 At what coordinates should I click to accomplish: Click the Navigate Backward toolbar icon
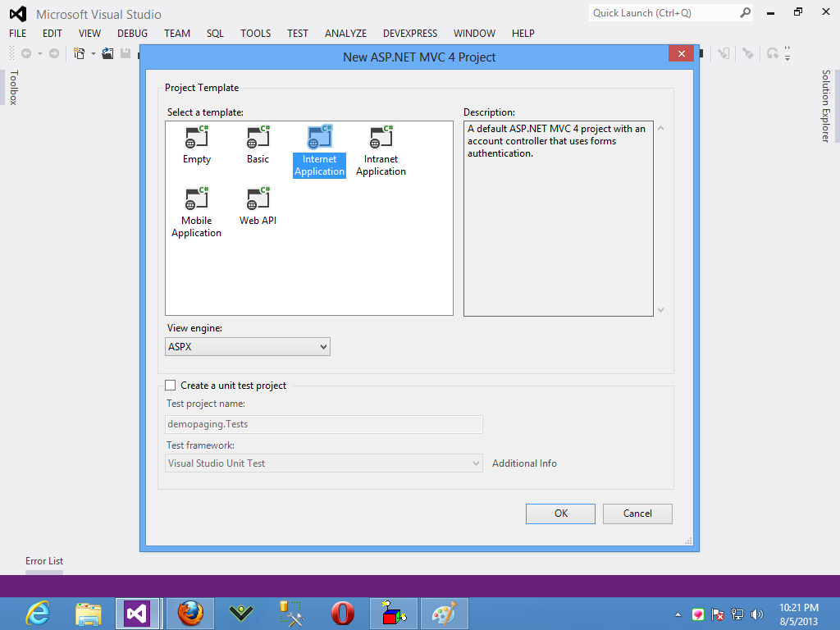pos(26,53)
